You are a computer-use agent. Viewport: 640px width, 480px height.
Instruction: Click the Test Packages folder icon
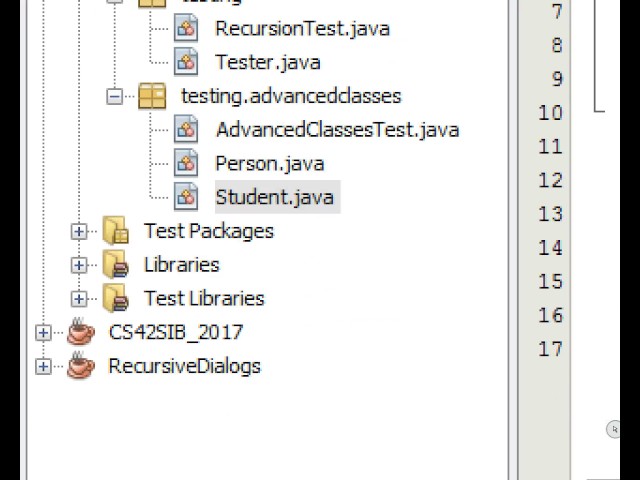pyautogui.click(x=116, y=231)
